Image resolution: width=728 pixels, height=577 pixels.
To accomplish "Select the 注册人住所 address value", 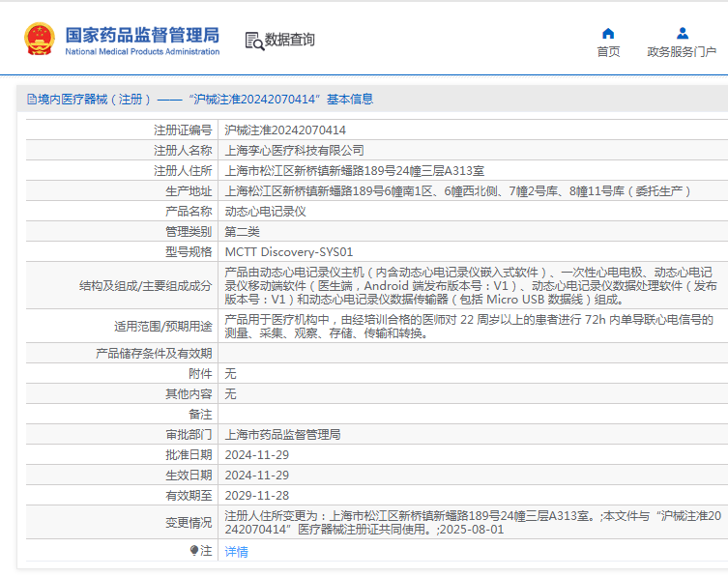I will tap(354, 171).
